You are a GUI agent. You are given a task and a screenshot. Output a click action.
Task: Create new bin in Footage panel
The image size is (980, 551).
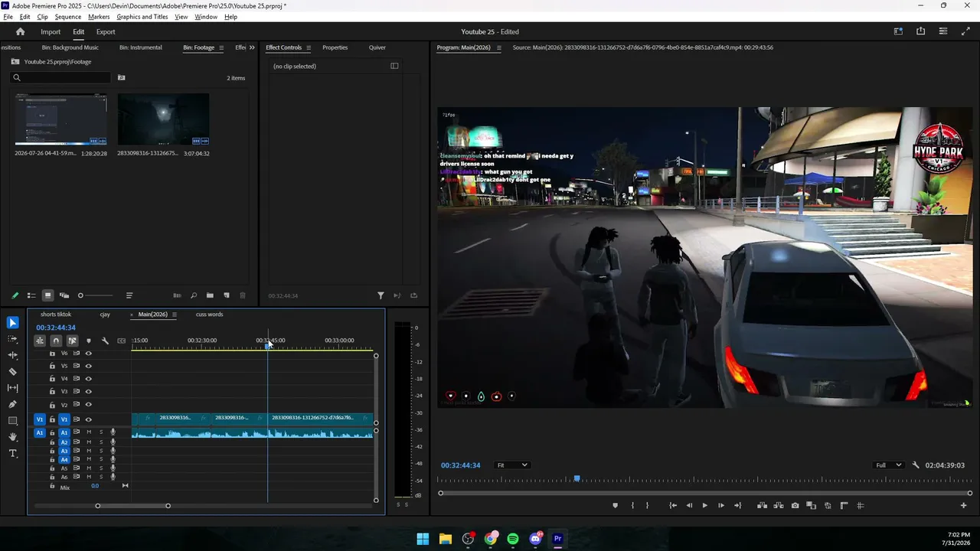[210, 295]
